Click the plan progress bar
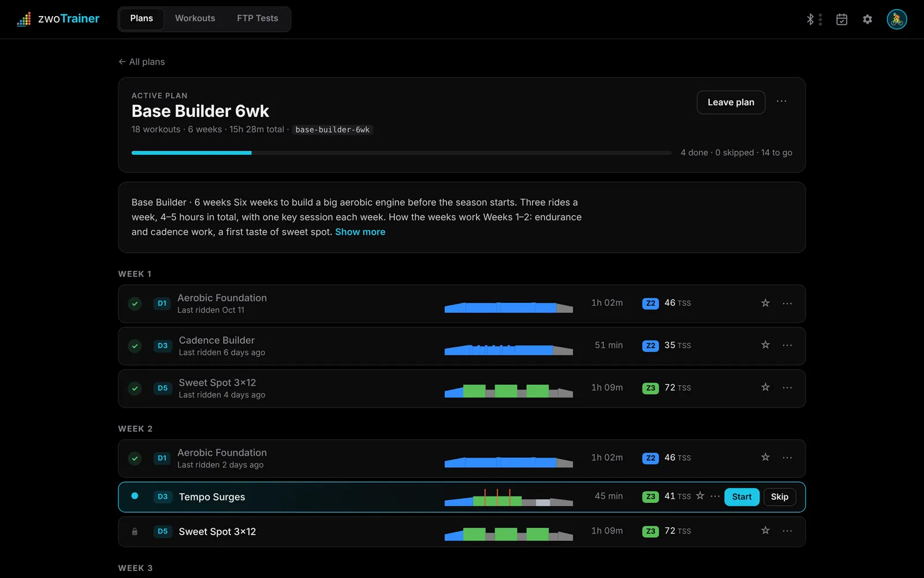Viewport: 924px width, 578px height. coord(401,153)
